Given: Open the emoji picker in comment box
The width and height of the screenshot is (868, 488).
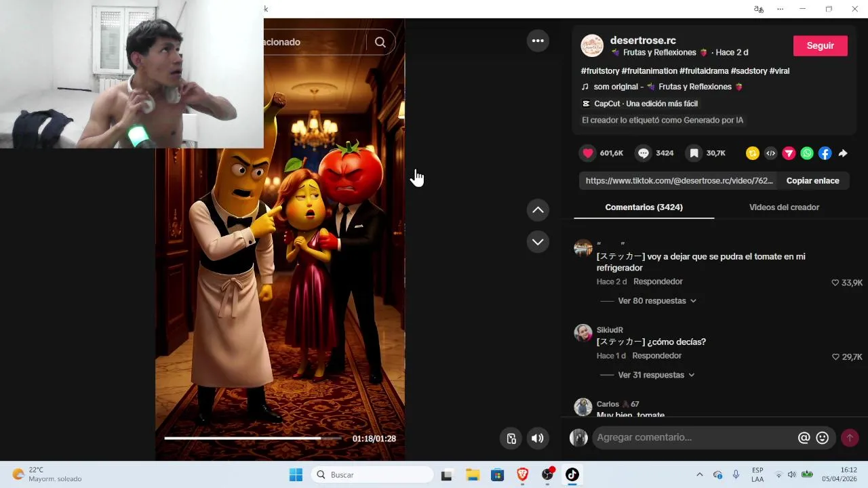Looking at the screenshot, I should [x=823, y=438].
